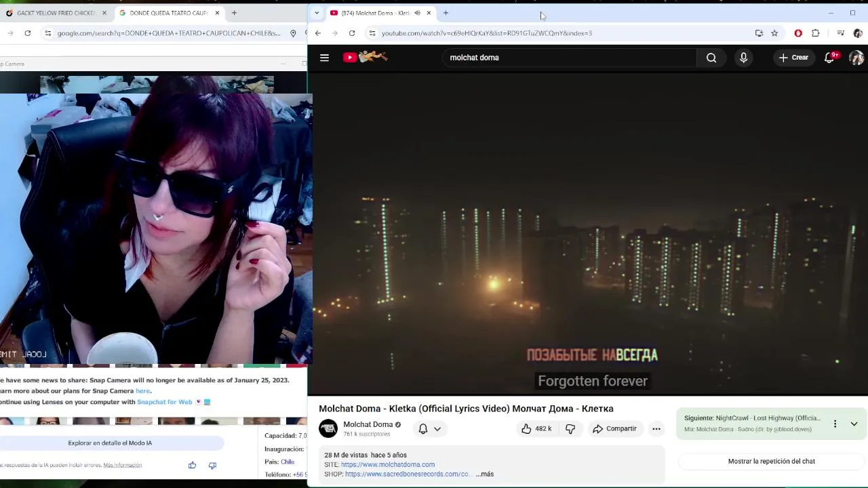Click the YouTube search box containing 'molchat doma'
The height and width of the screenshot is (488, 868).
pos(568,58)
